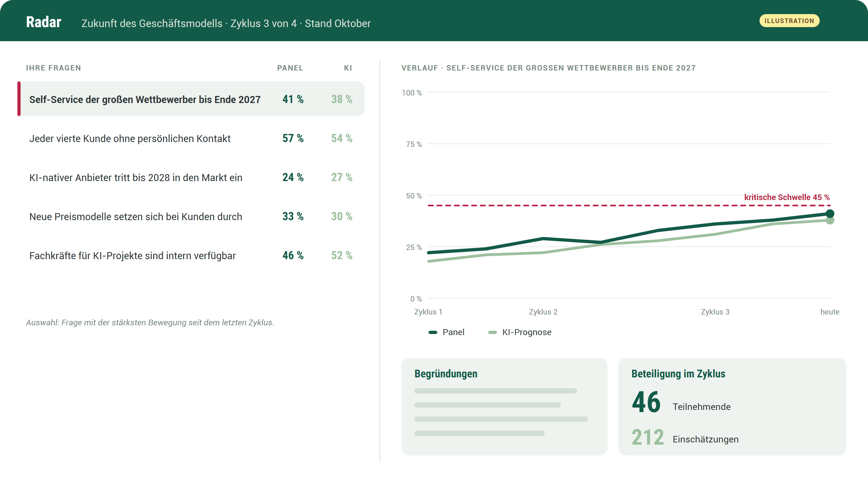868x488 pixels.
Task: Click the kritische Schwelle 45 % label
Action: click(787, 197)
